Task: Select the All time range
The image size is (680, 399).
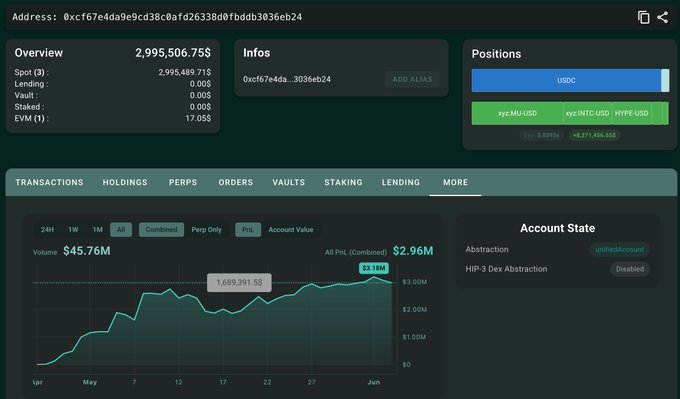Action: coord(121,230)
